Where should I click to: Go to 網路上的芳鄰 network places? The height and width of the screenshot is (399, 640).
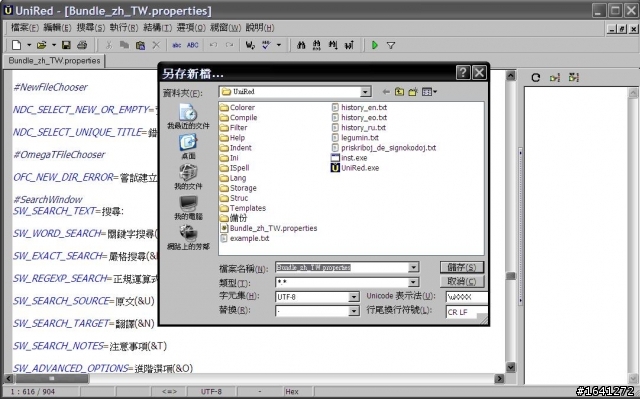click(x=188, y=238)
